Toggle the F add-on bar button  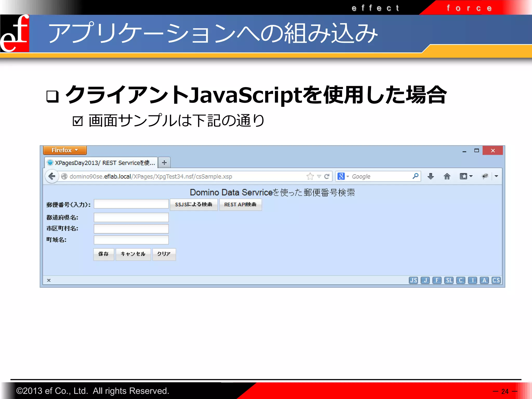click(x=437, y=280)
